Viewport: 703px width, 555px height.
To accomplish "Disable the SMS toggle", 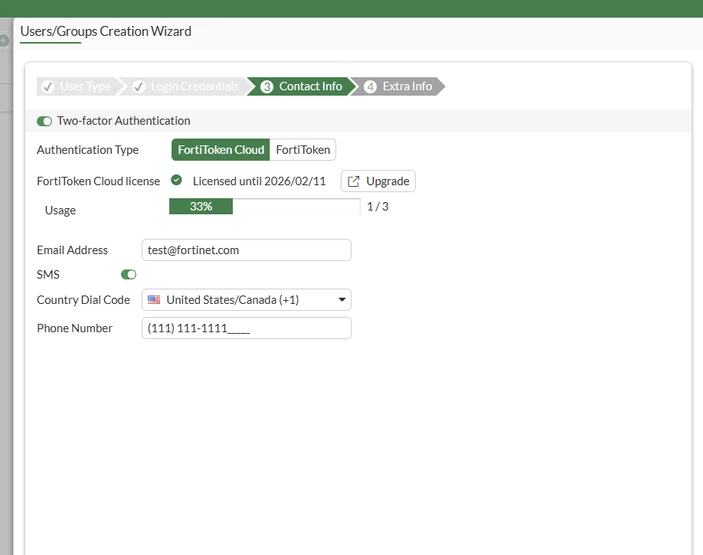I will pos(128,274).
